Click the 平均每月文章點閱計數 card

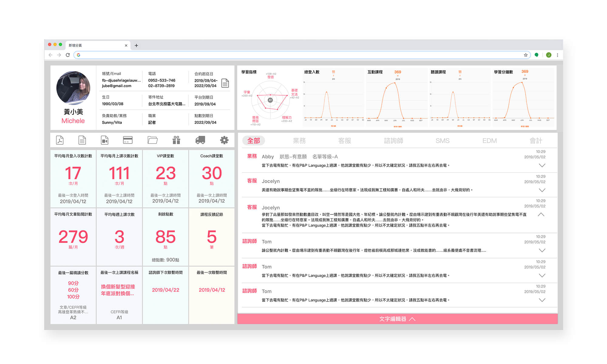(x=73, y=237)
